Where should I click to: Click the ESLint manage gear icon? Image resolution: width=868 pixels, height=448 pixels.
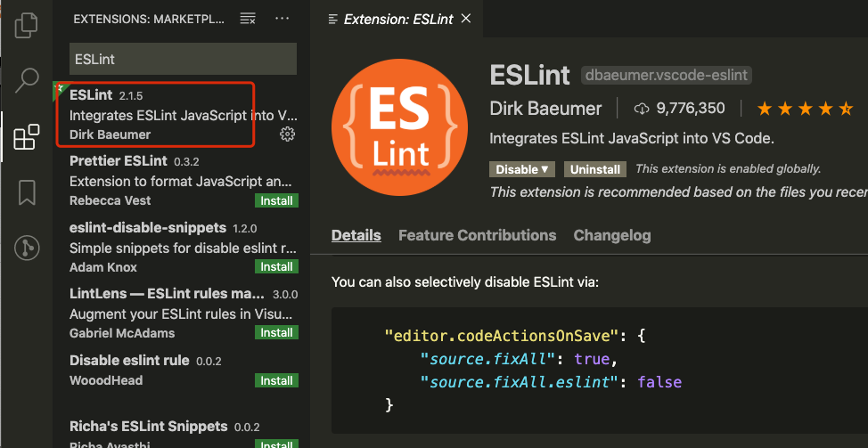point(287,134)
